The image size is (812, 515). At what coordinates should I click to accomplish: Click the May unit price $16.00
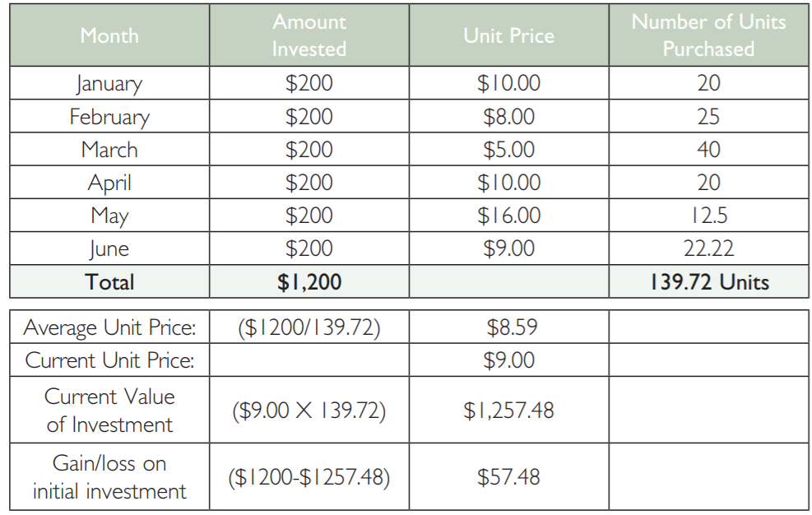point(508,215)
